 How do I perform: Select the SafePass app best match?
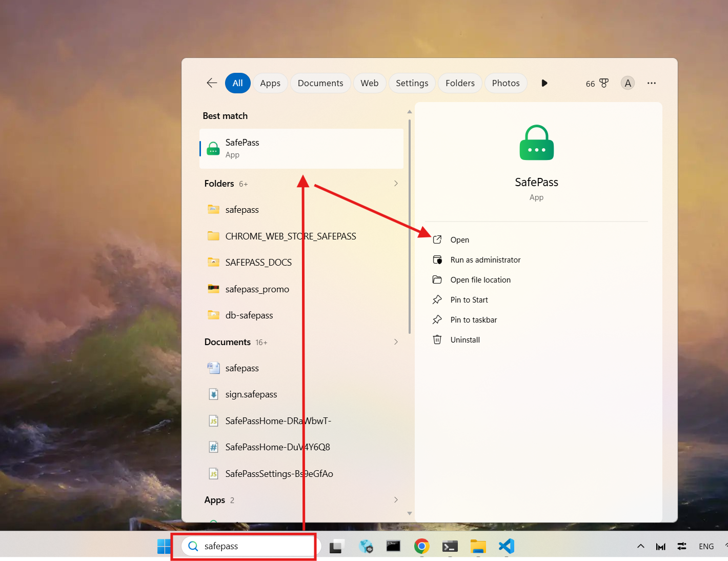pyautogui.click(x=301, y=149)
